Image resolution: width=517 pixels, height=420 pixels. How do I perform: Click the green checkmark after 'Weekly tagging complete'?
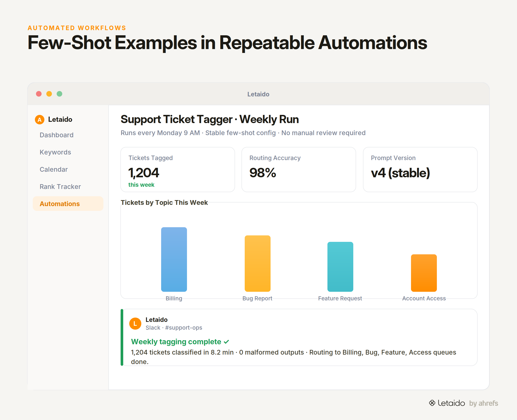pyautogui.click(x=226, y=342)
